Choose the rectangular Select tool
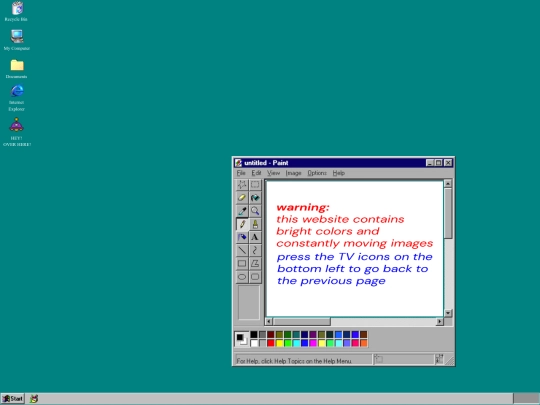540x405 pixels. point(255,185)
